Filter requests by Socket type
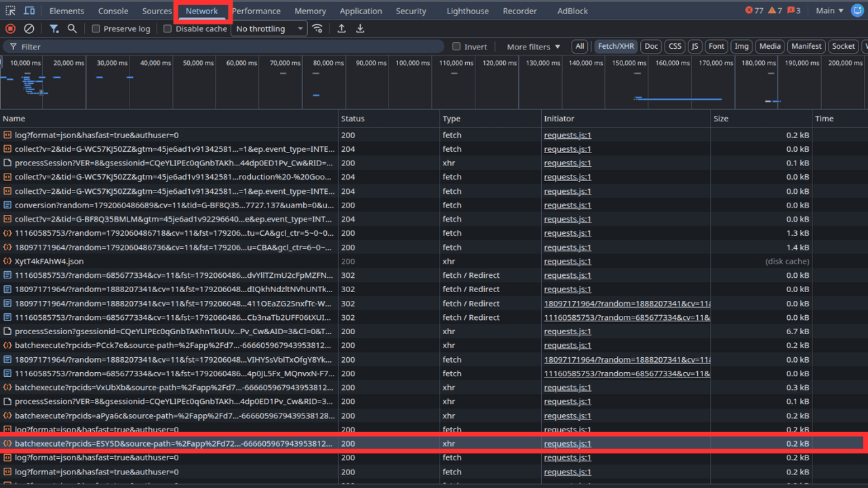 coord(844,46)
